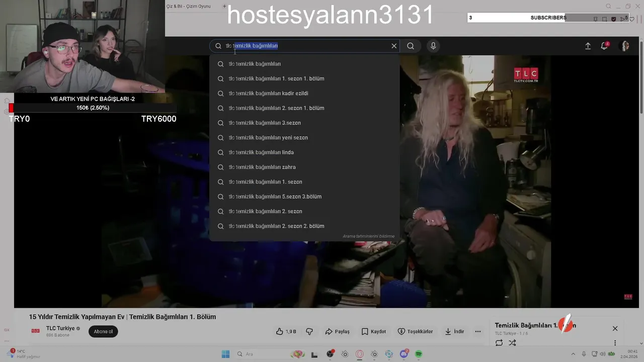The height and width of the screenshot is (362, 644).
Task: Open the more actions three-dot menu
Action: point(478,331)
